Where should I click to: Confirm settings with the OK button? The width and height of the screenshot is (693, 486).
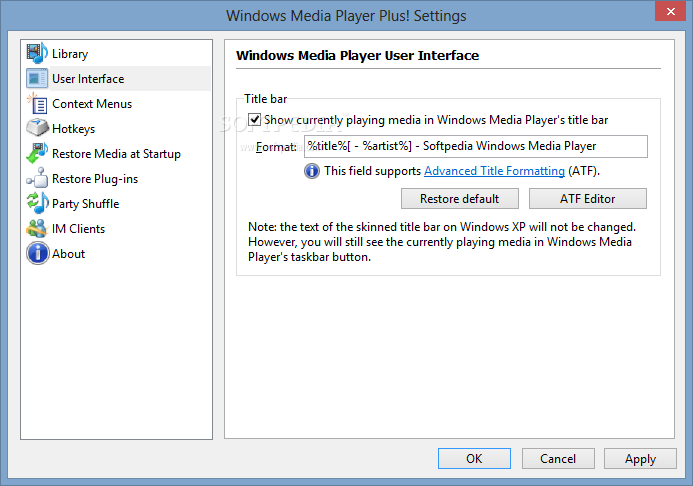click(x=474, y=459)
